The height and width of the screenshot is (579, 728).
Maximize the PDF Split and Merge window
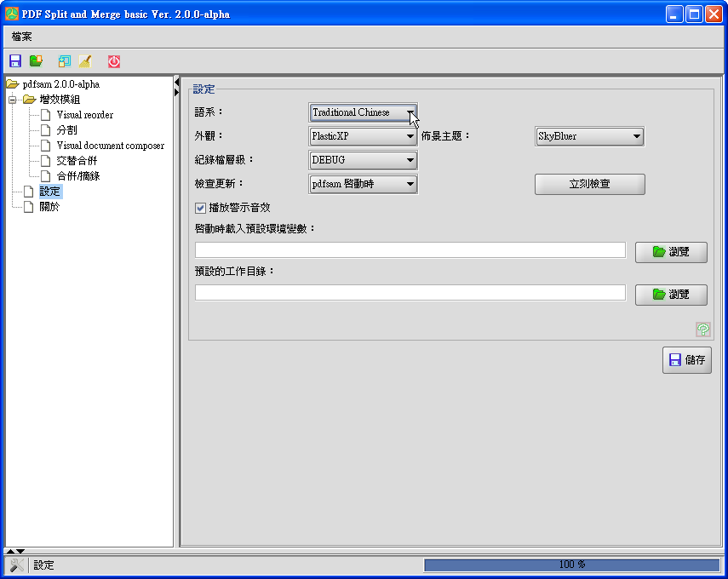[694, 14]
